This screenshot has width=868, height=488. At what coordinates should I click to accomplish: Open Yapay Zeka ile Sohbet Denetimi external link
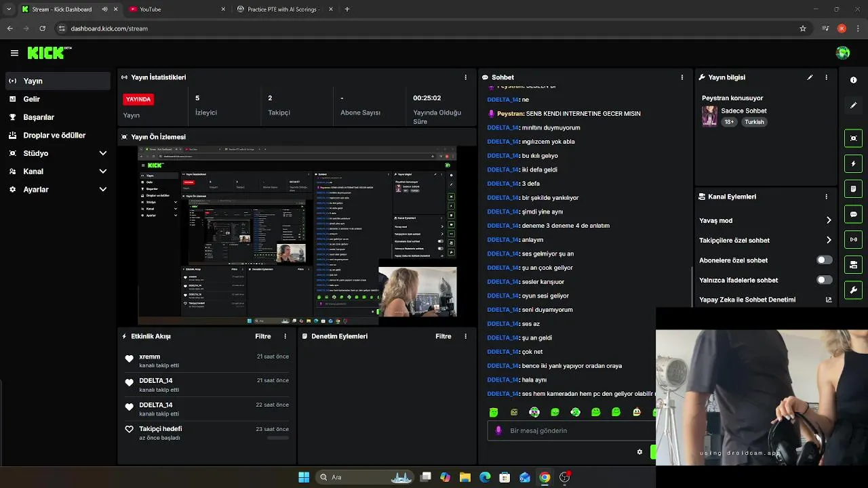[x=829, y=300]
